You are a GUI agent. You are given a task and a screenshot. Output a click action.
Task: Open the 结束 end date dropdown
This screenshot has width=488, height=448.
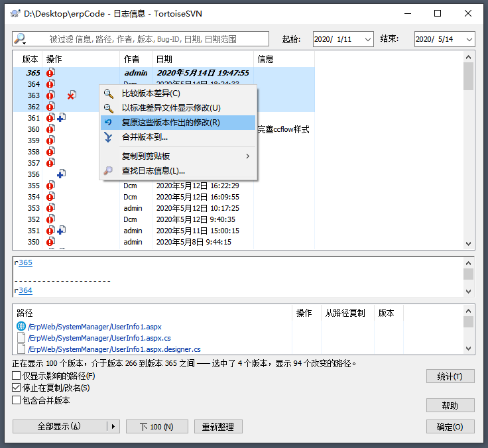[469, 39]
